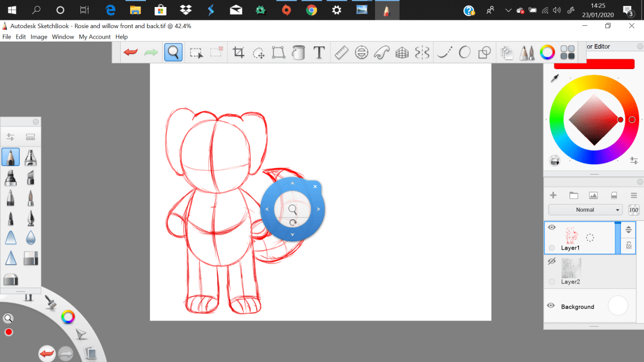
Task: Toggle Background layer visibility eye
Action: click(x=551, y=306)
